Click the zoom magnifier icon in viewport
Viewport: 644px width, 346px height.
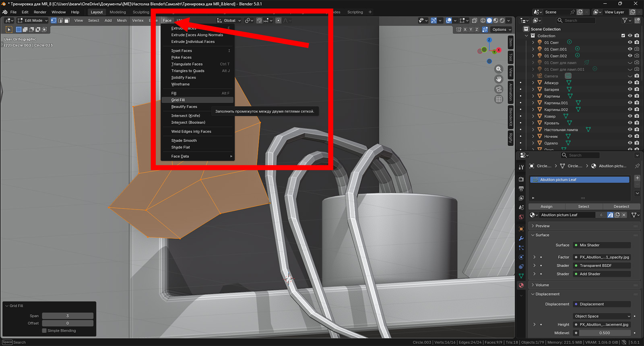[x=499, y=69]
